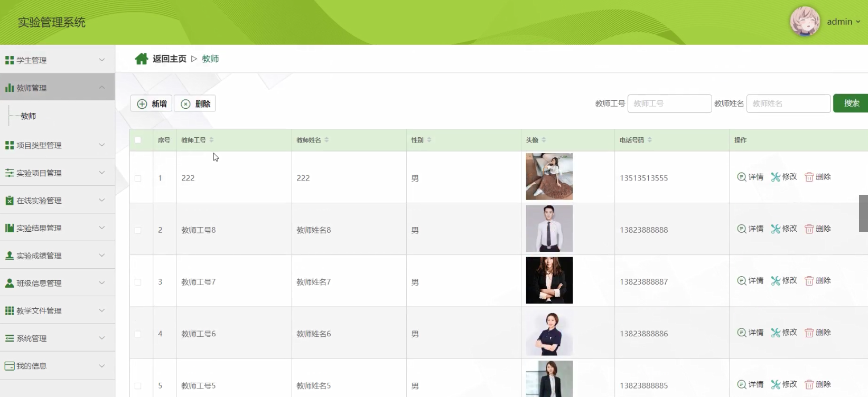Click the green 搜索 button
Screen dimensions: 868x397
click(x=851, y=103)
